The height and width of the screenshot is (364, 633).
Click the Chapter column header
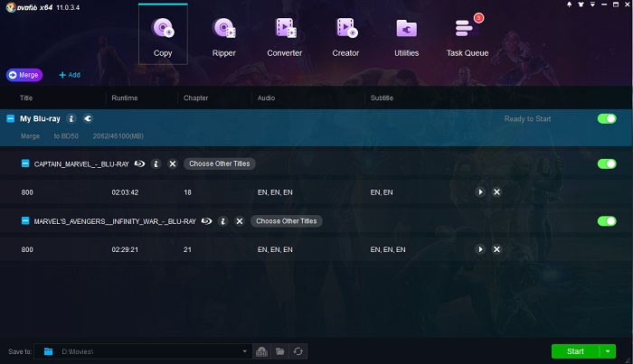tap(196, 98)
